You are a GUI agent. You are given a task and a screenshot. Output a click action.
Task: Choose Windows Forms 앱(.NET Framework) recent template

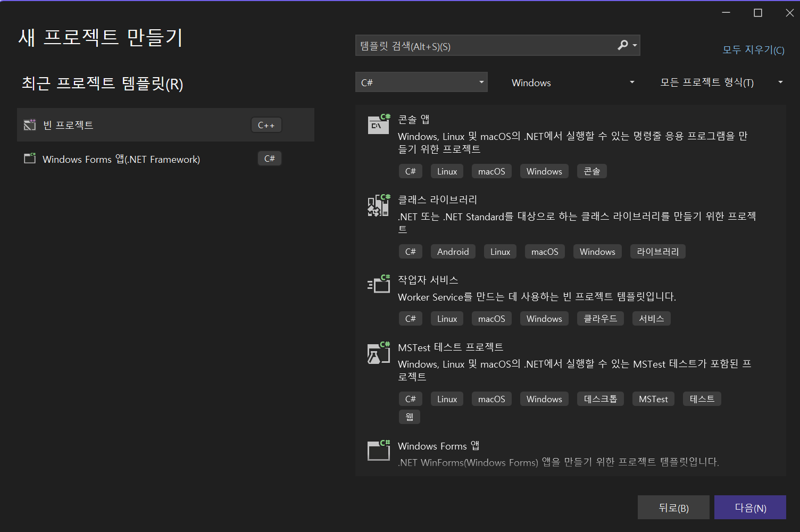tap(165, 159)
